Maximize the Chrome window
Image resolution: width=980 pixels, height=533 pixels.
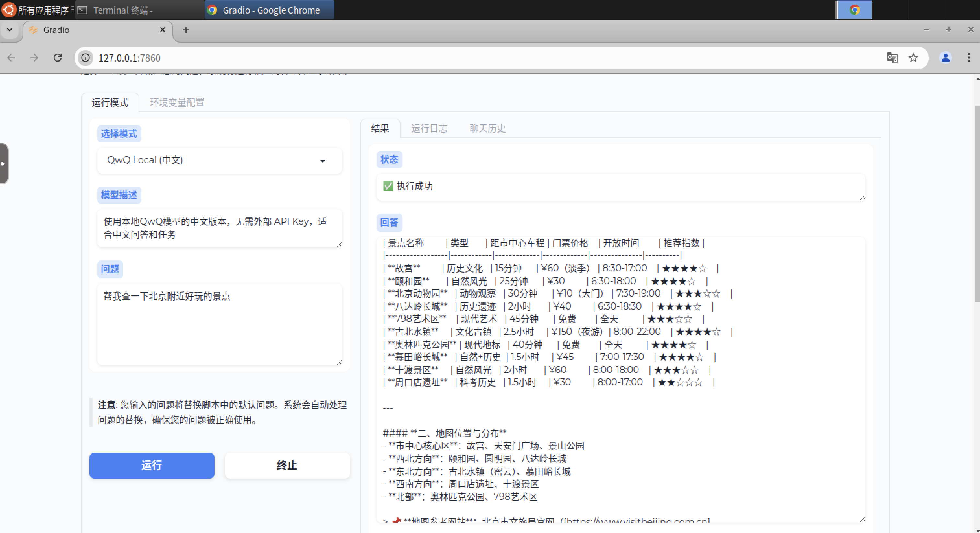pos(949,30)
